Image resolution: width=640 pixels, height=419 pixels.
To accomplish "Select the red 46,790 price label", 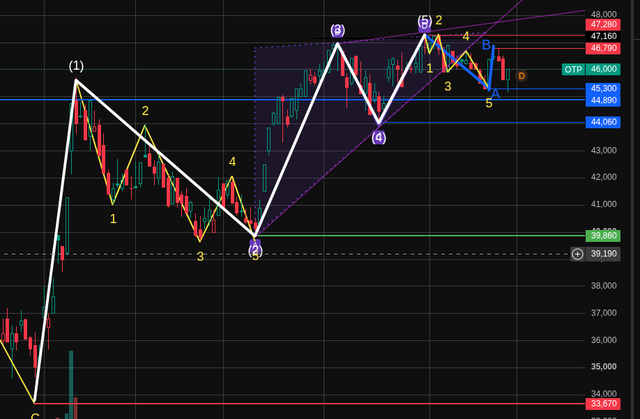I will (603, 48).
